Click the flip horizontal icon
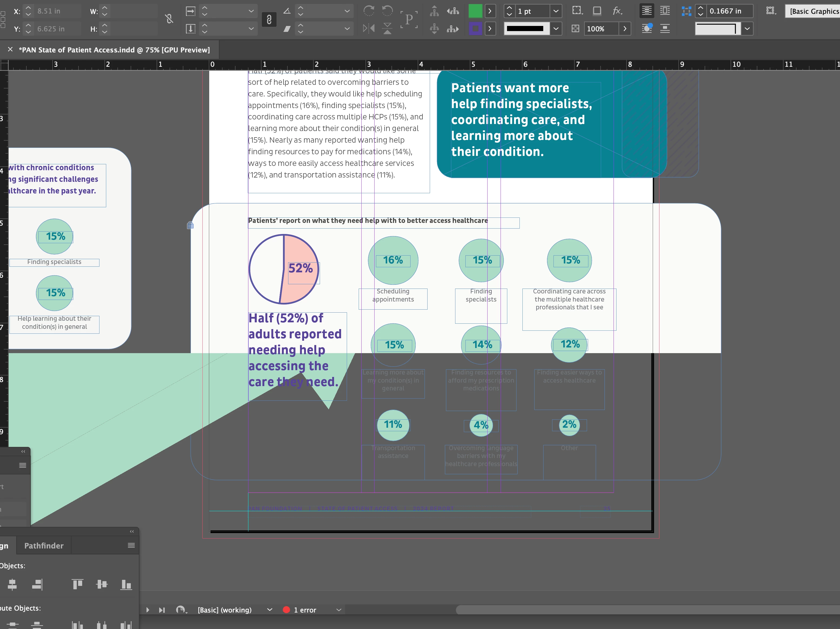The width and height of the screenshot is (840, 629). pyautogui.click(x=368, y=28)
